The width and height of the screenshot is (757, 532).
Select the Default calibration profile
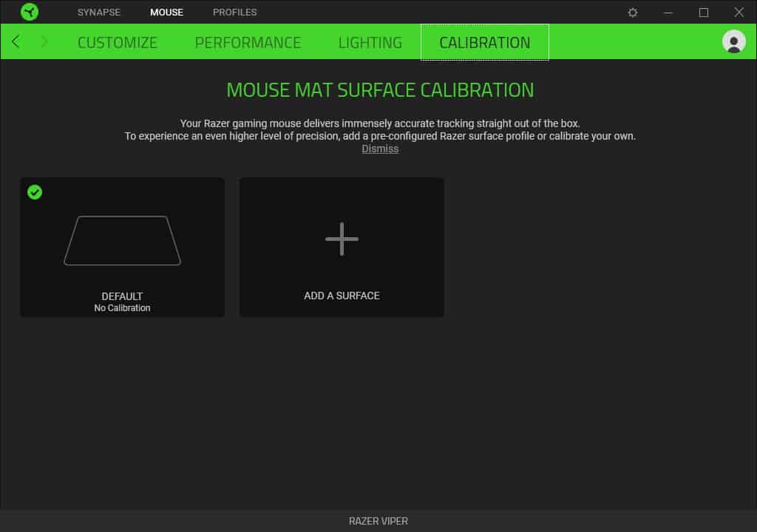coord(122,247)
